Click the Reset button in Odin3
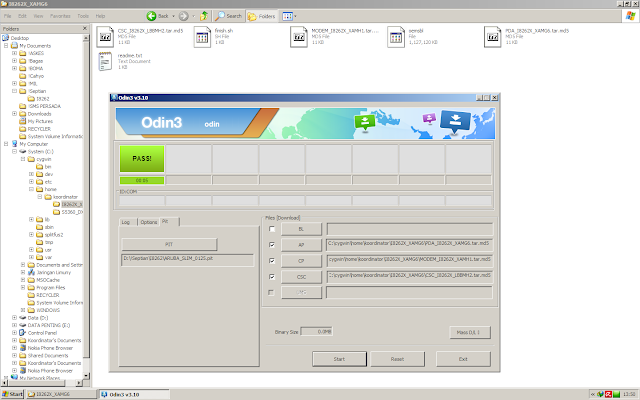The height and width of the screenshot is (400, 640). (x=397, y=359)
